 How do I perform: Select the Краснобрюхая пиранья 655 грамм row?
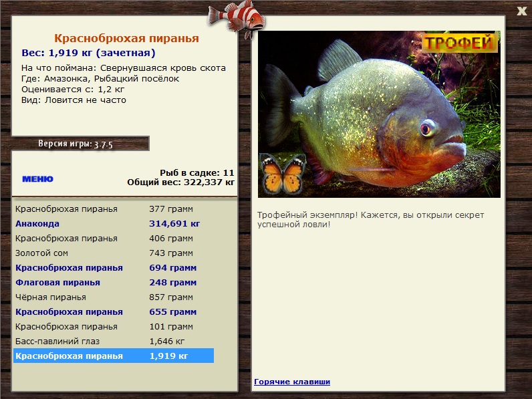click(x=114, y=312)
